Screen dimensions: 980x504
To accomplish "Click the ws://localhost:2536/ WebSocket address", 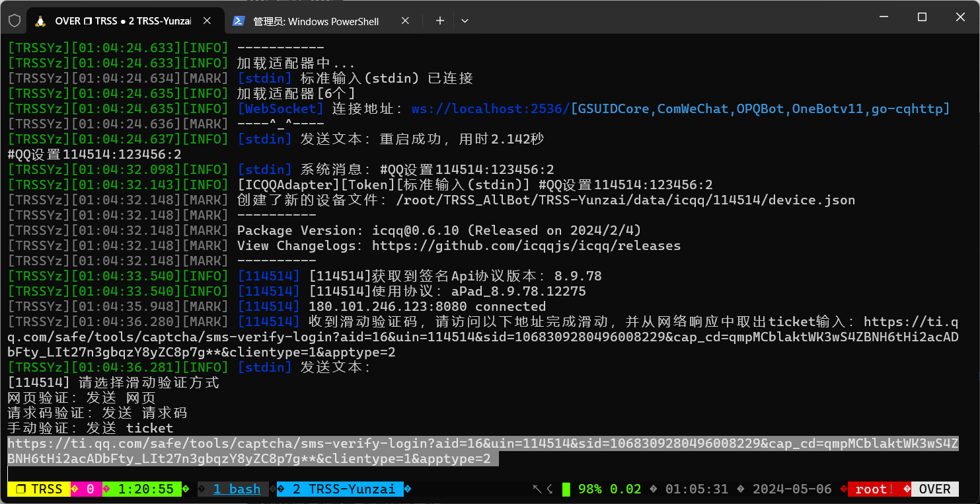I will pos(491,108).
